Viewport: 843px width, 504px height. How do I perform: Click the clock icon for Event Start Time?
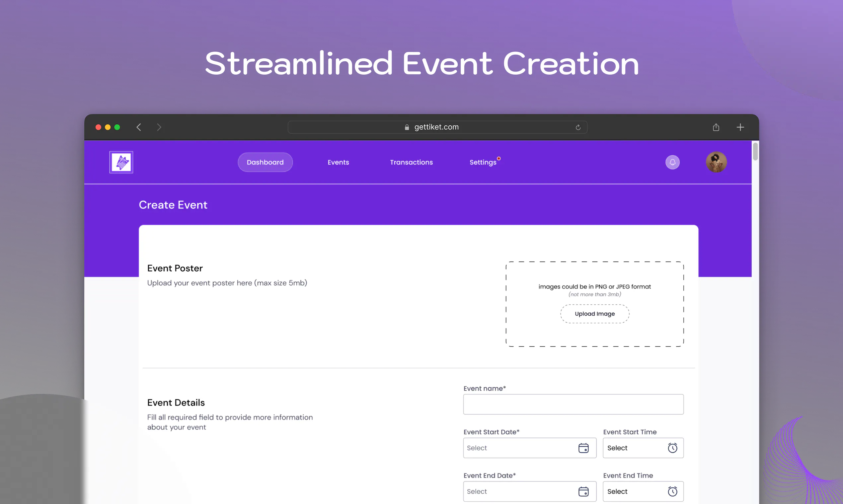click(x=672, y=448)
